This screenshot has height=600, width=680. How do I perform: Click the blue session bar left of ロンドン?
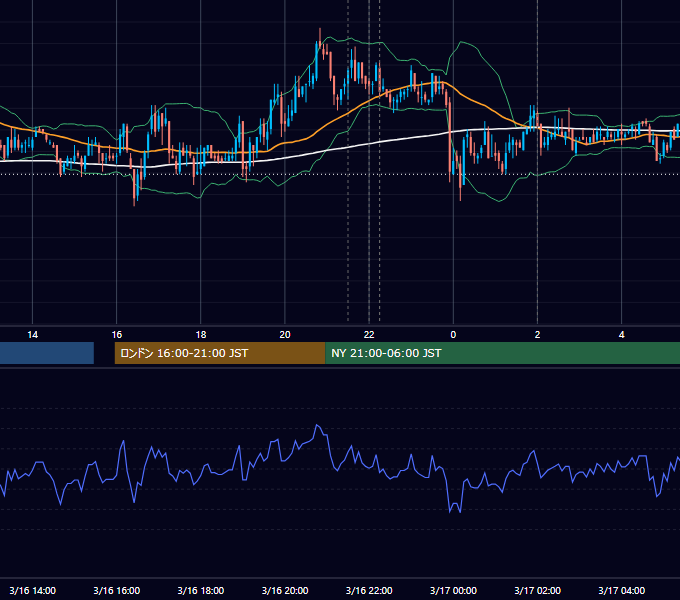(x=47, y=353)
